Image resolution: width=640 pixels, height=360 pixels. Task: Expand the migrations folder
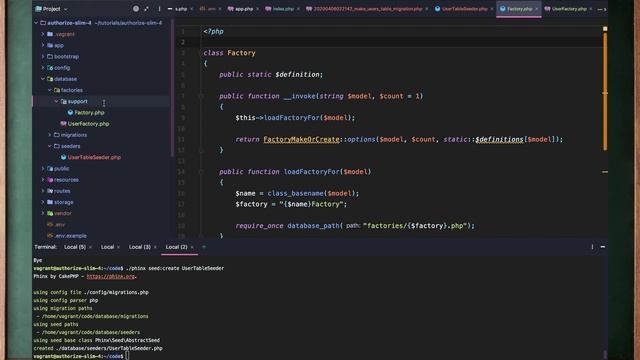coord(50,135)
